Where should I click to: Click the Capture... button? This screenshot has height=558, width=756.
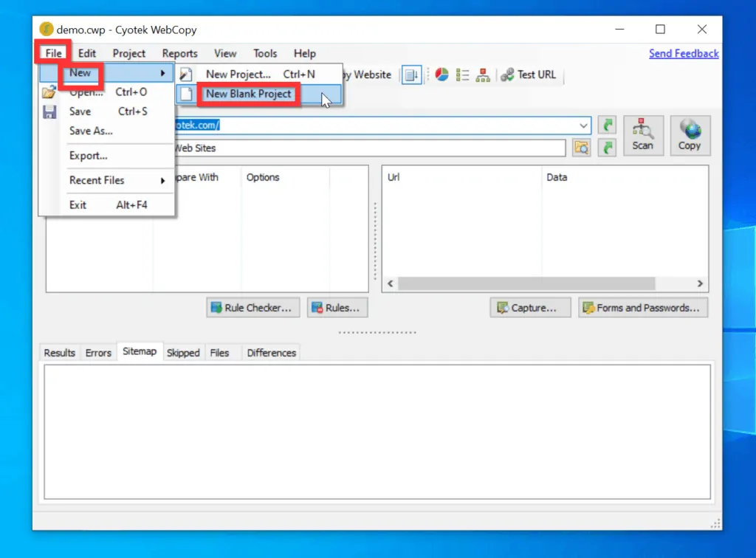[530, 308]
